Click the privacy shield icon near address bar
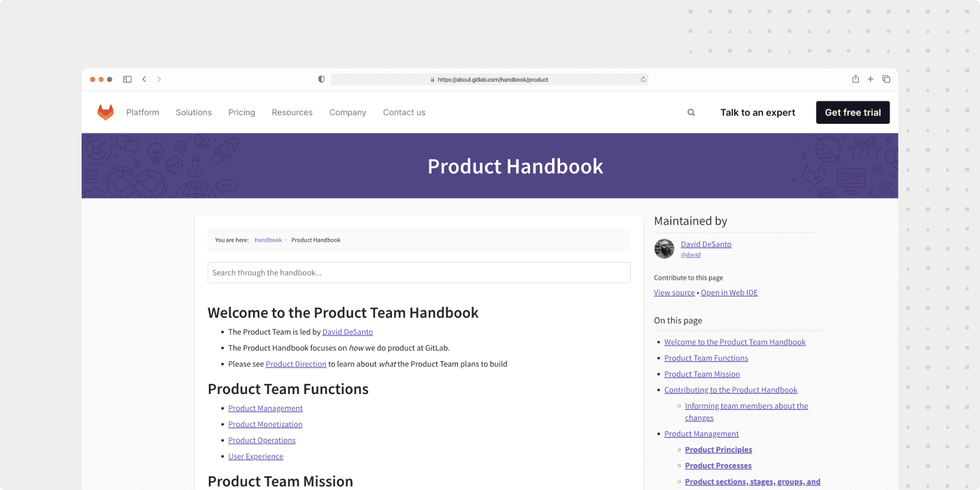980x490 pixels. [x=321, y=80]
